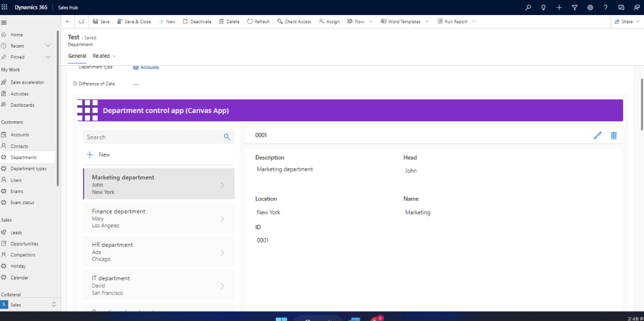Click the search magnifier icon in department list
644x321 pixels.
tap(227, 137)
